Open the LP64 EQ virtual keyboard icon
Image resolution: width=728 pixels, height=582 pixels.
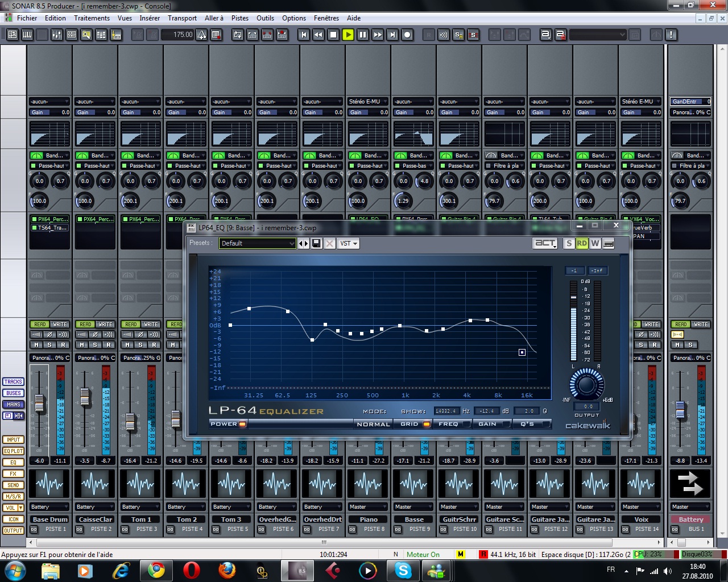(x=608, y=243)
